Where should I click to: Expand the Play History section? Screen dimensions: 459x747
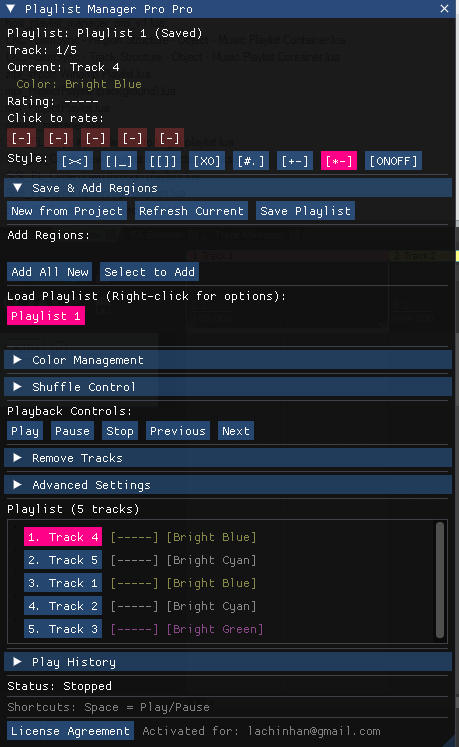(x=228, y=662)
